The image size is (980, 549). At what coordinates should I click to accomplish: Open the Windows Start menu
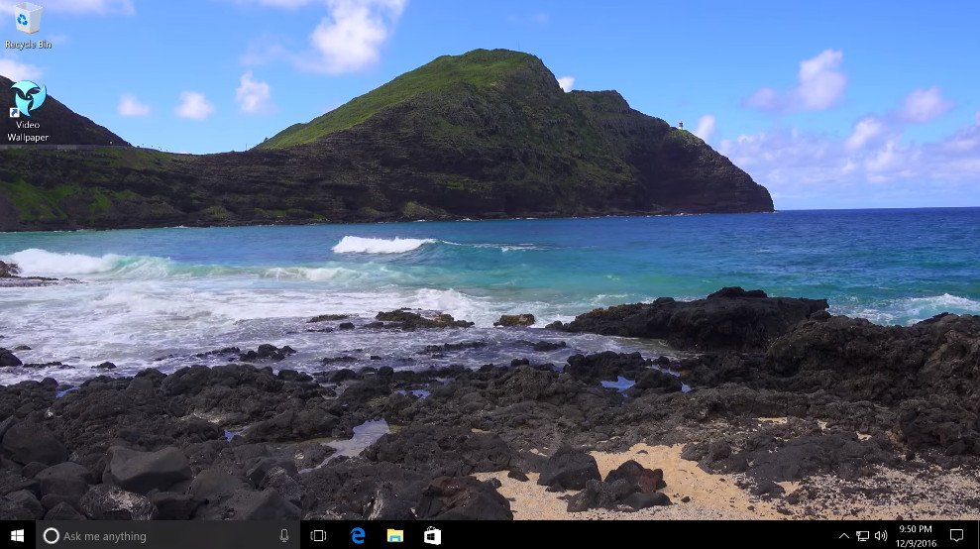[x=18, y=535]
